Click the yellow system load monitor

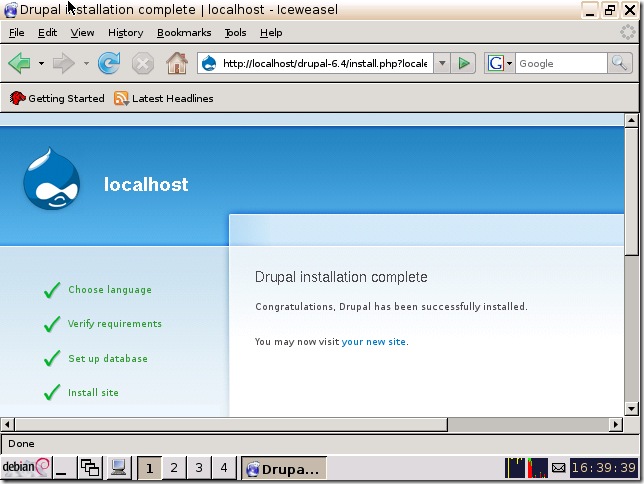pos(515,468)
